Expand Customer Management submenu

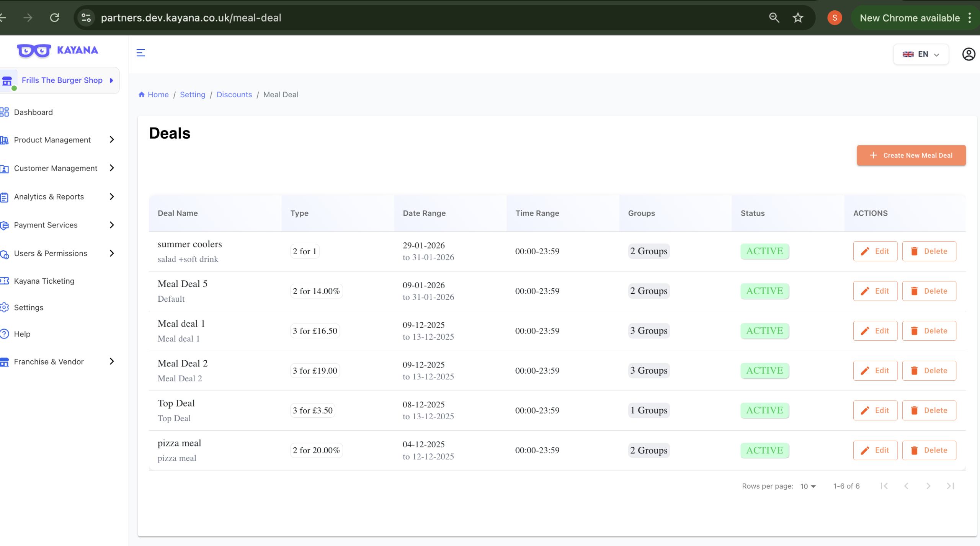pyautogui.click(x=112, y=168)
